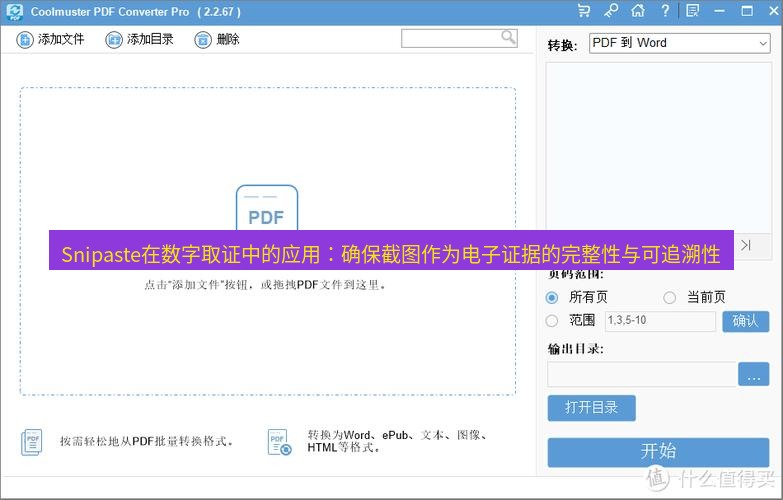This screenshot has width=783, height=500.
Task: Browse output folder with the ... button
Action: [754, 374]
